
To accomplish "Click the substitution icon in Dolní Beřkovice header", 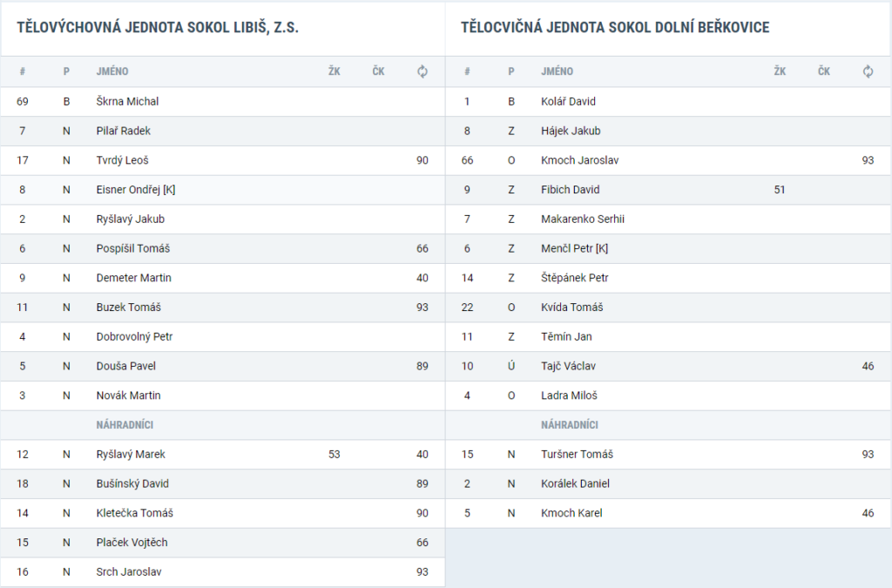I will coord(868,71).
